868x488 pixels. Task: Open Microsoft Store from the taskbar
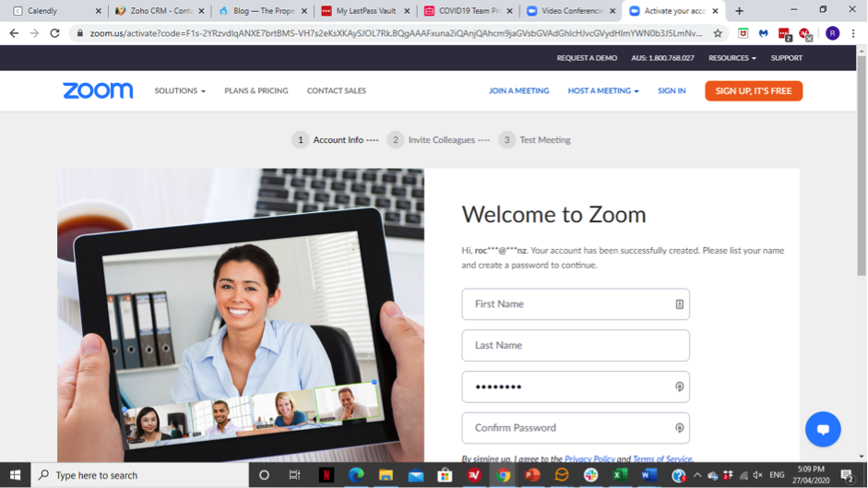tap(445, 475)
